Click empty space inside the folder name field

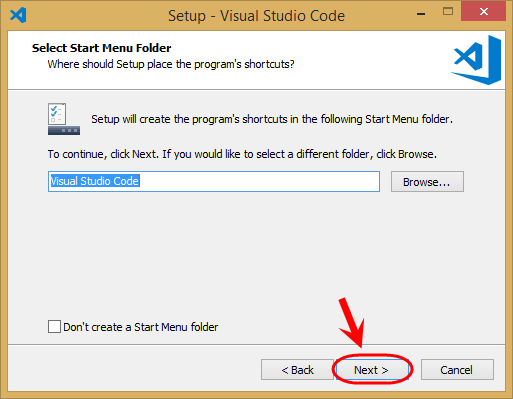pyautogui.click(x=260, y=182)
